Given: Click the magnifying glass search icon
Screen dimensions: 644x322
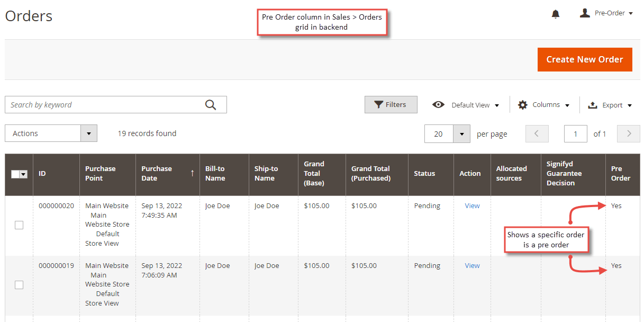Looking at the screenshot, I should coord(211,104).
